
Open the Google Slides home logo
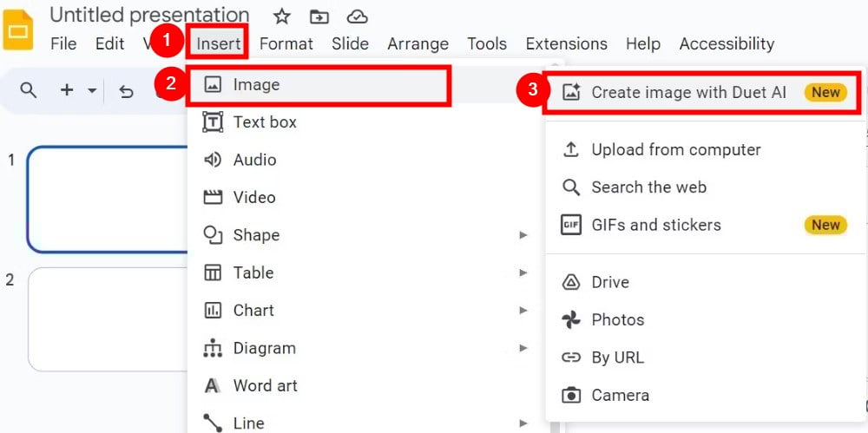click(17, 30)
